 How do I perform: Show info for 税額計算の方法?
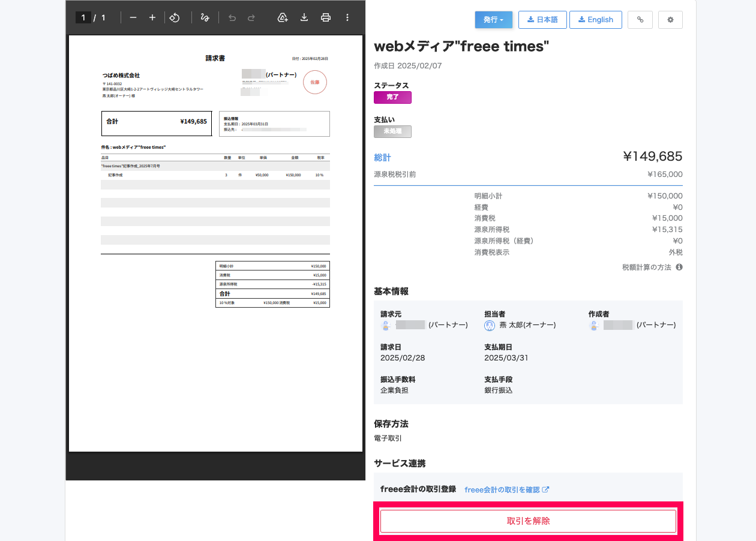[x=679, y=267]
